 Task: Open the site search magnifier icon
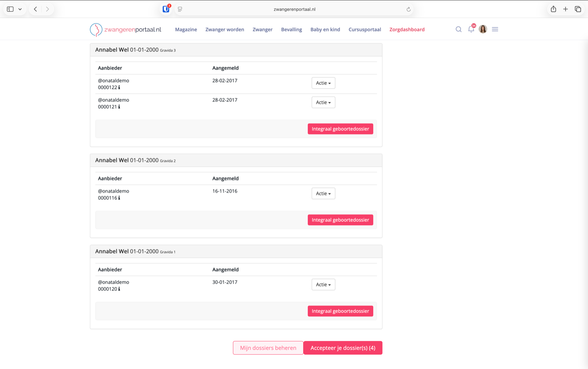point(458,29)
